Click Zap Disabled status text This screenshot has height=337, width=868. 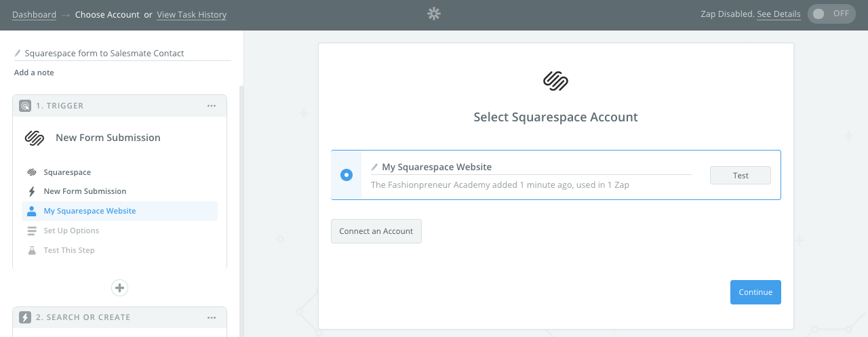click(x=727, y=14)
